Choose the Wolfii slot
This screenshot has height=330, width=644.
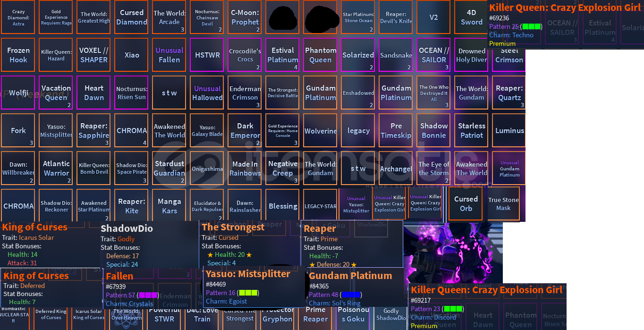18,93
